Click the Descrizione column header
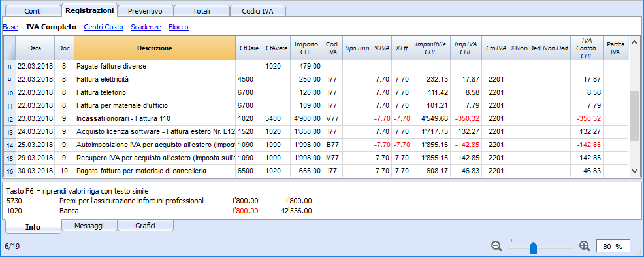This screenshot has width=644, height=257. pyautogui.click(x=155, y=48)
